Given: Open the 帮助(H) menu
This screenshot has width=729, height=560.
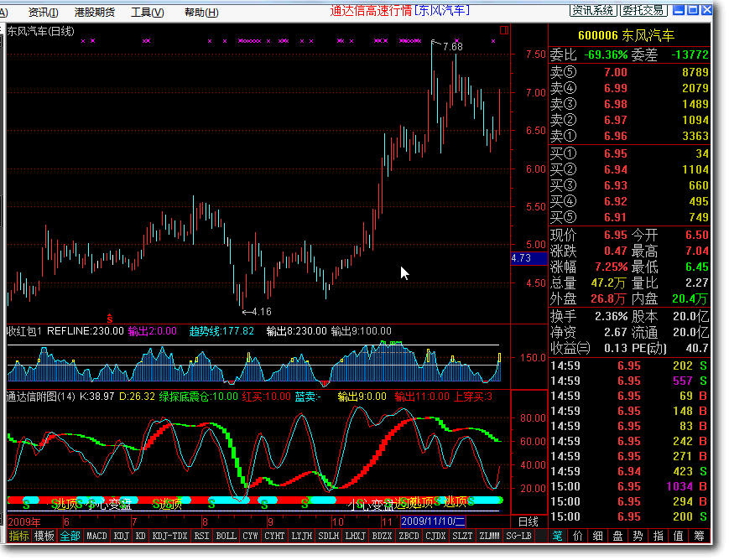Looking at the screenshot, I should point(201,12).
